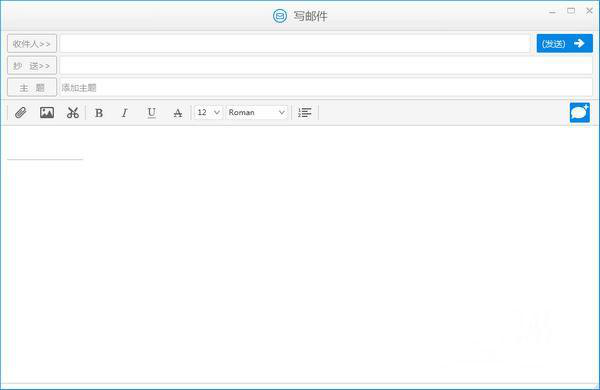
Task: Click the mail envelope icon in title bar
Action: pyautogui.click(x=280, y=16)
